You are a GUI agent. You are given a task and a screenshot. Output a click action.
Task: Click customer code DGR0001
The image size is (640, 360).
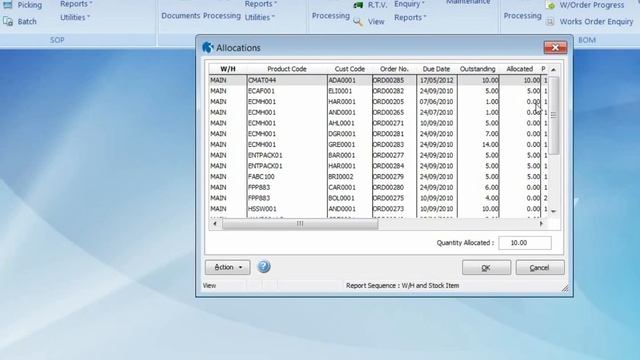pos(349,134)
